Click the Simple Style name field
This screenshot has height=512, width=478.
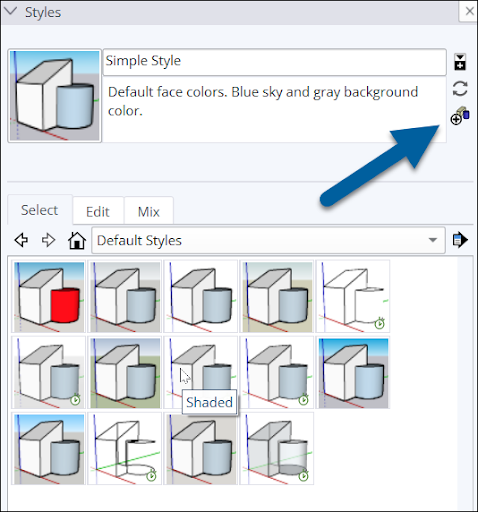click(274, 62)
